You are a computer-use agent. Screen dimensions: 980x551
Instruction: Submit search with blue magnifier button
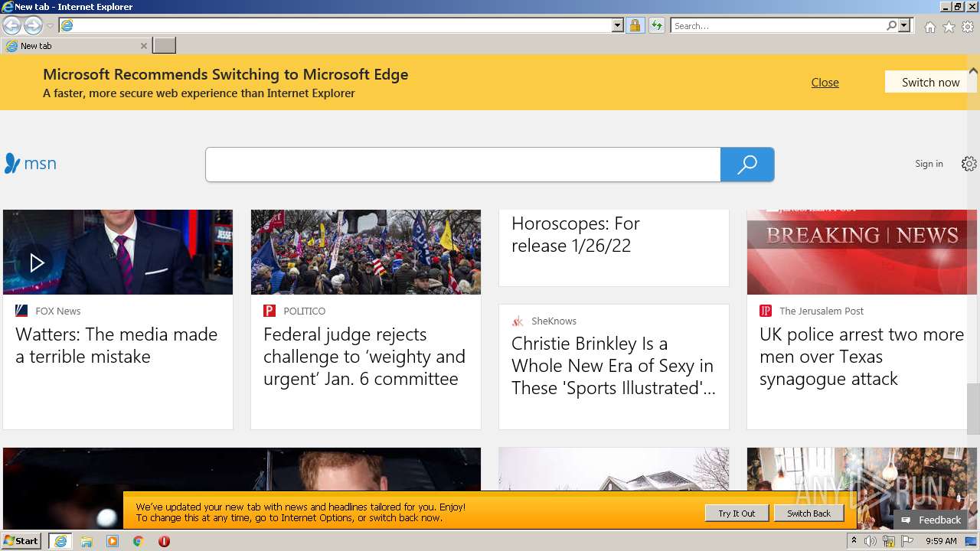coord(747,165)
